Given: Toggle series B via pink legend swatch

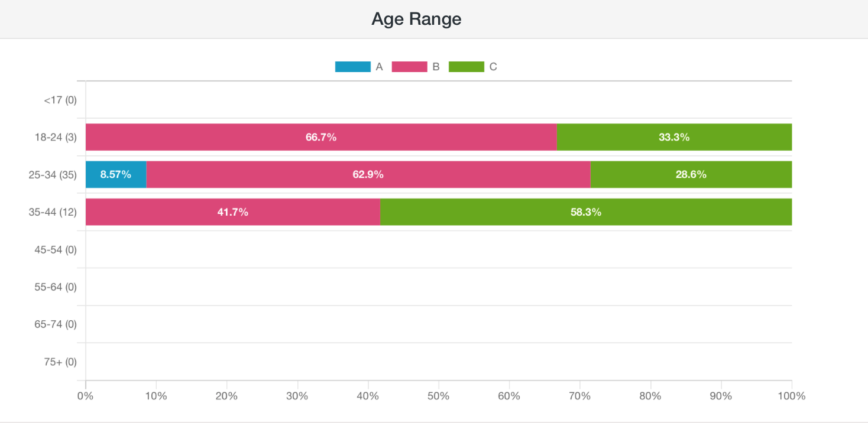Looking at the screenshot, I should tap(409, 67).
